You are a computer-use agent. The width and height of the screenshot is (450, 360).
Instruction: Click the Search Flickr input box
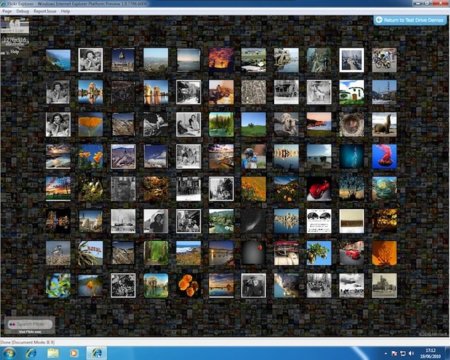pos(30,324)
